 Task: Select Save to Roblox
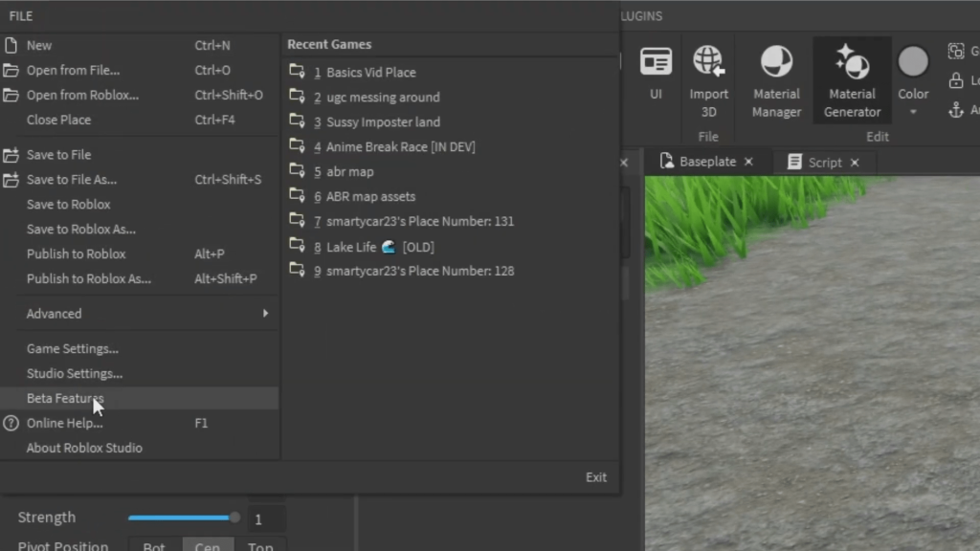(x=68, y=205)
